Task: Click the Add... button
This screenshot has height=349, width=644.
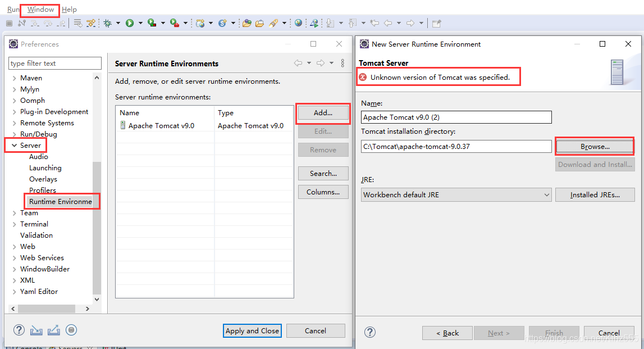Action: point(323,112)
